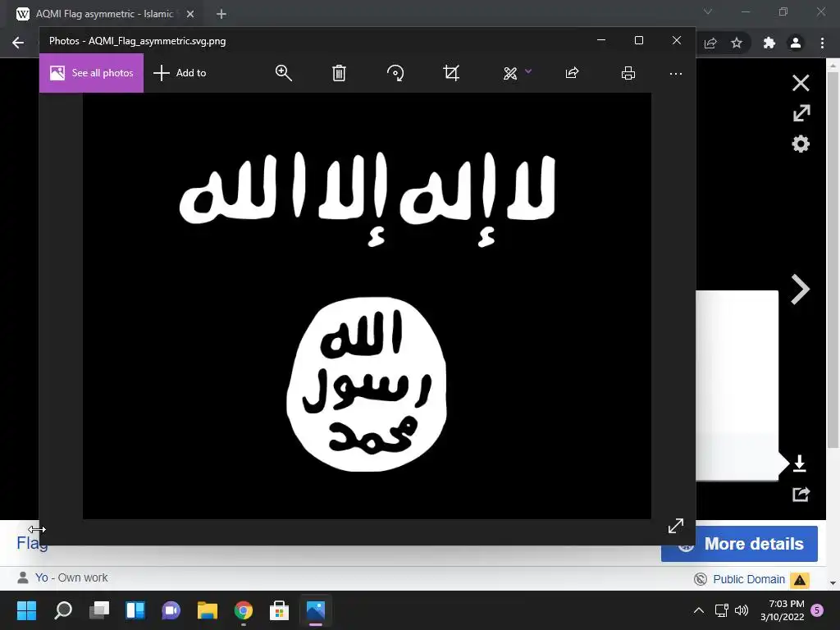Open Chrome extensions puzzle icon
This screenshot has width=840, height=630.
tap(769, 43)
